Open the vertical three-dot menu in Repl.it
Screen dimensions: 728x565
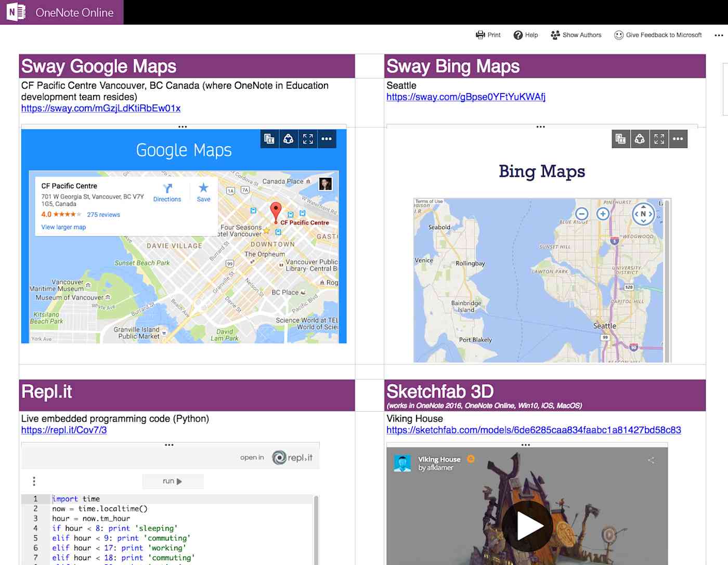(x=34, y=481)
